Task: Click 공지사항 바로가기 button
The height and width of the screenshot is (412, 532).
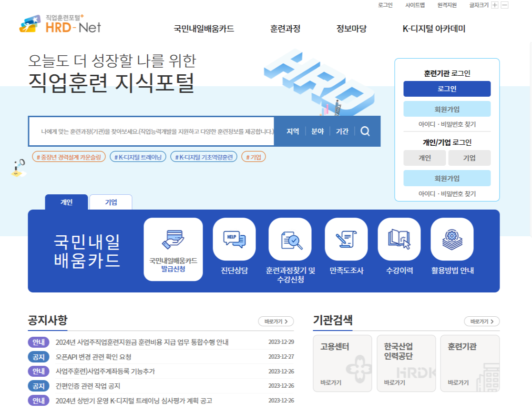Action: pyautogui.click(x=276, y=321)
